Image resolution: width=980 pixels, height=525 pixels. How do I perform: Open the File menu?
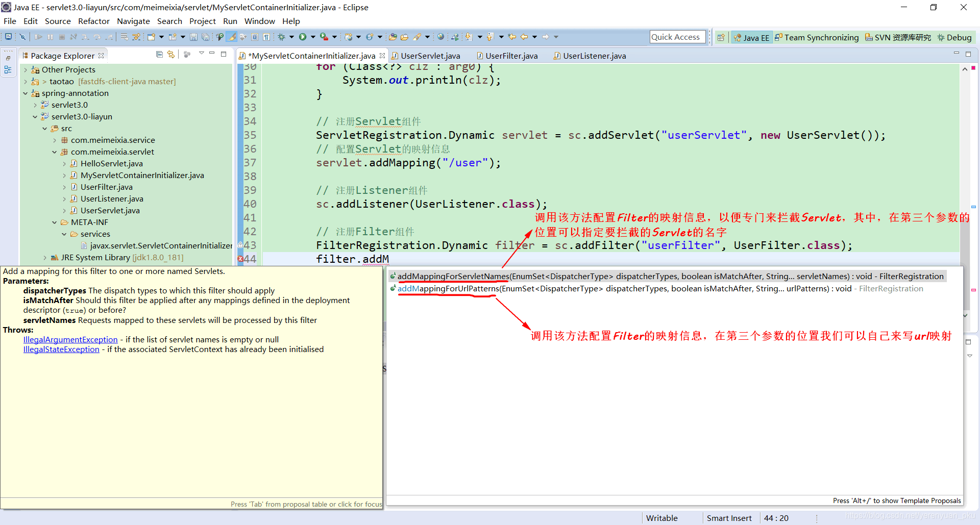[x=10, y=21]
